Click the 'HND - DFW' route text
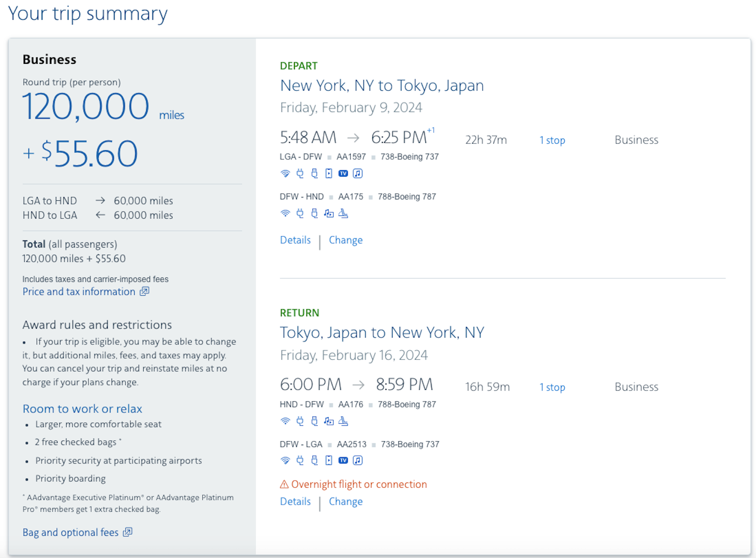 pos(302,404)
